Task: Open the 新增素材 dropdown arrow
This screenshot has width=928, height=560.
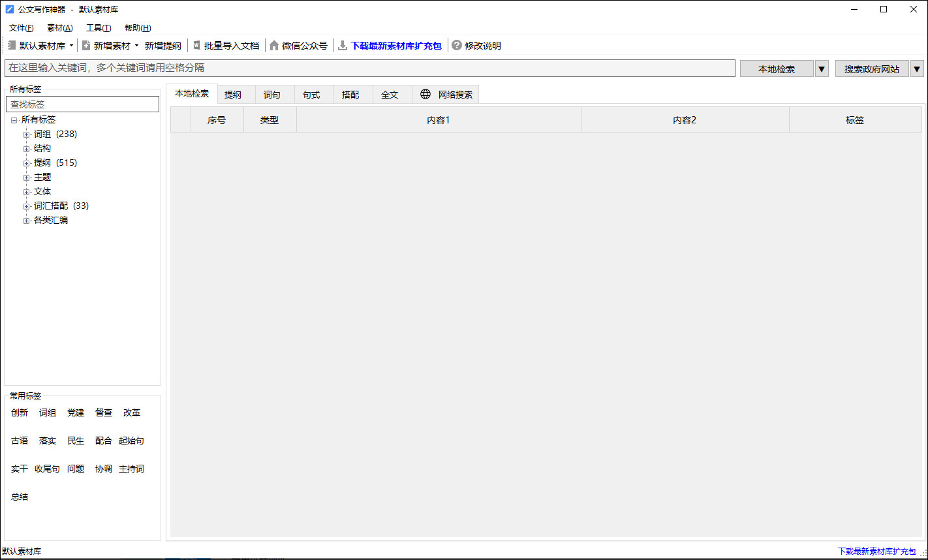Action: coord(136,46)
